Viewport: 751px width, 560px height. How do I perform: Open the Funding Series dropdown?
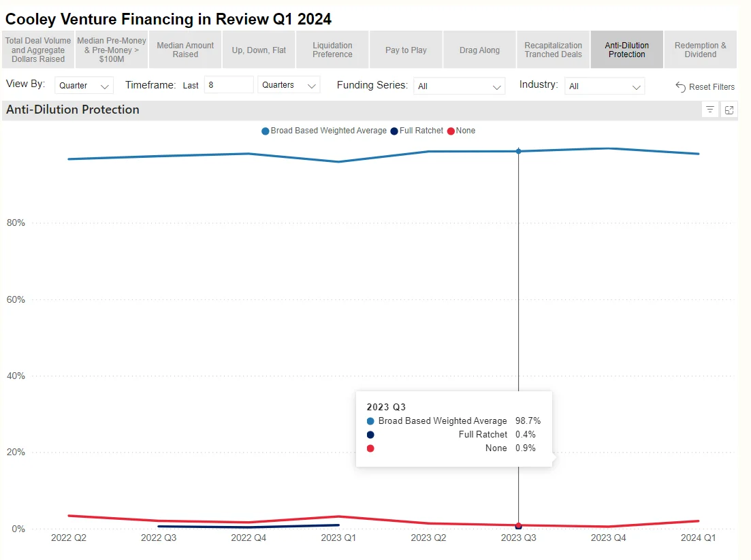[x=459, y=86]
